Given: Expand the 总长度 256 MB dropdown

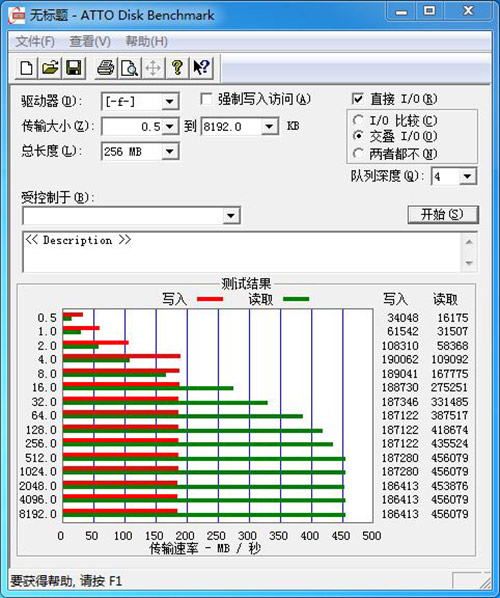Looking at the screenshot, I should point(170,151).
